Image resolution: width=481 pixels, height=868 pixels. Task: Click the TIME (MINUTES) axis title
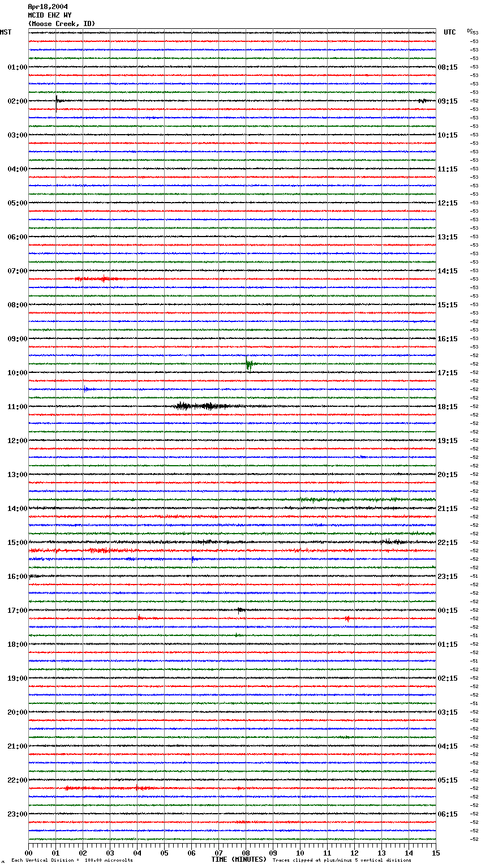[x=239, y=860]
